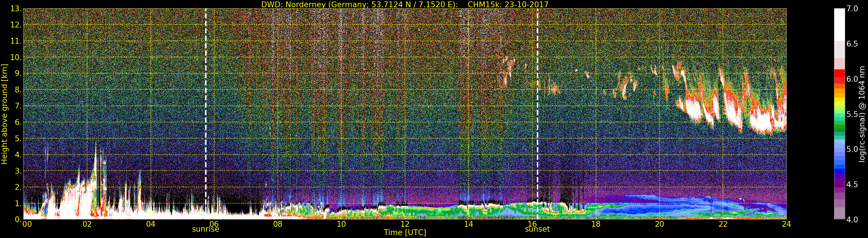Click the x-axis tick label '10'

341,224
